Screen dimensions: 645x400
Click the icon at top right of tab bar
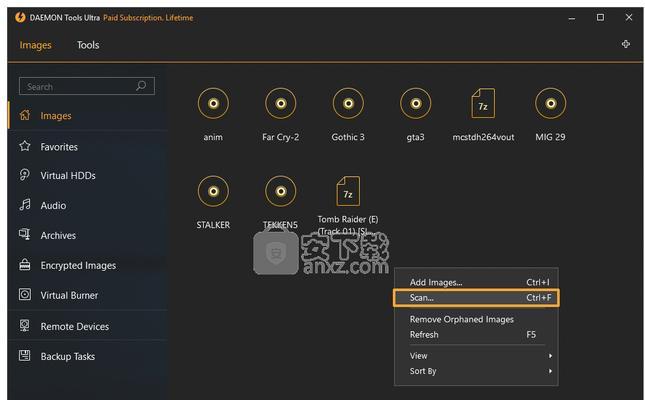point(626,44)
